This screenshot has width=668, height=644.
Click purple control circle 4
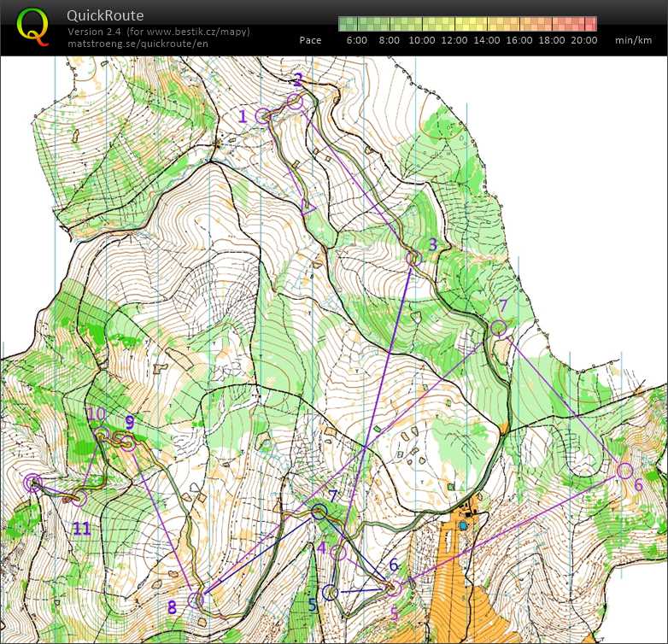click(x=337, y=552)
